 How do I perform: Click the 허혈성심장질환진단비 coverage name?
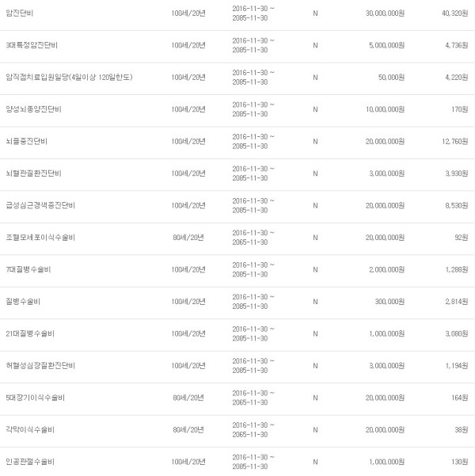(40, 365)
